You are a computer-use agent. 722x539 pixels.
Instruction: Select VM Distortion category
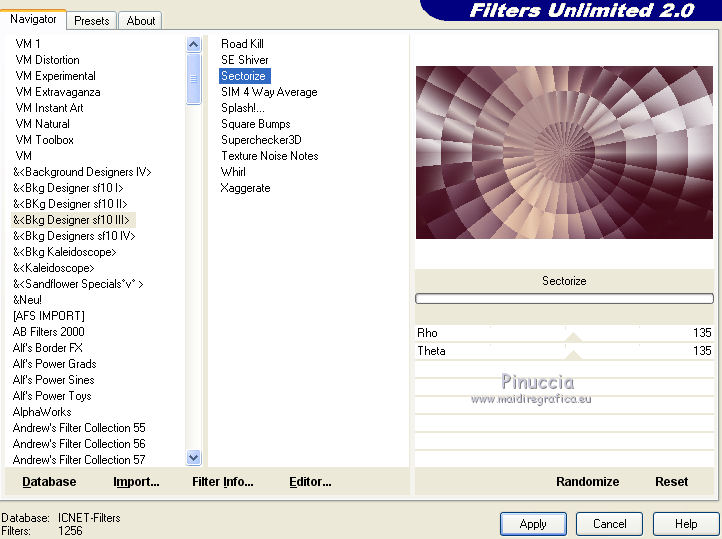pyautogui.click(x=47, y=60)
